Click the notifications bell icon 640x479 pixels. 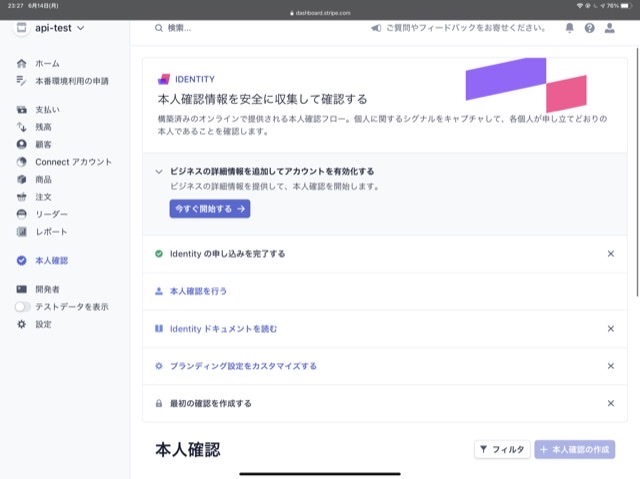coord(570,28)
